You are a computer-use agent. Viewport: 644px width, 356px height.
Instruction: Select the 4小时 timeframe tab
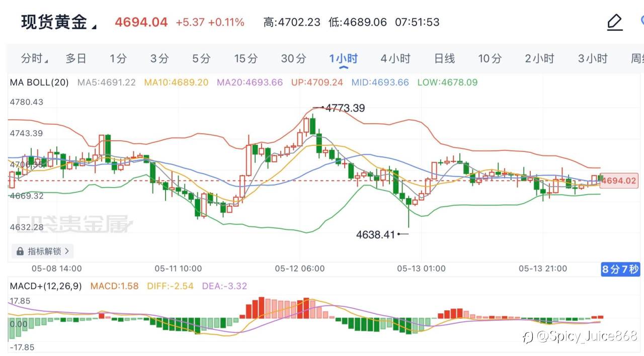click(x=395, y=59)
